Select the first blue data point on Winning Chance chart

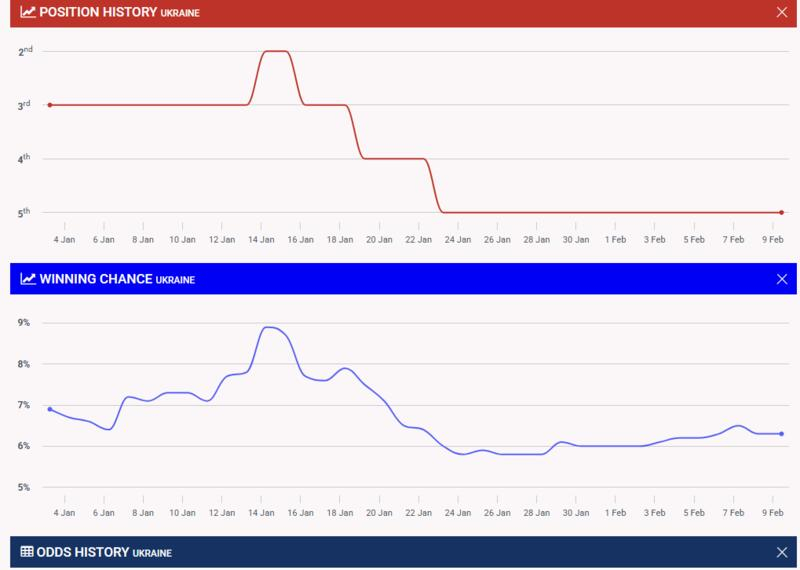[50, 409]
